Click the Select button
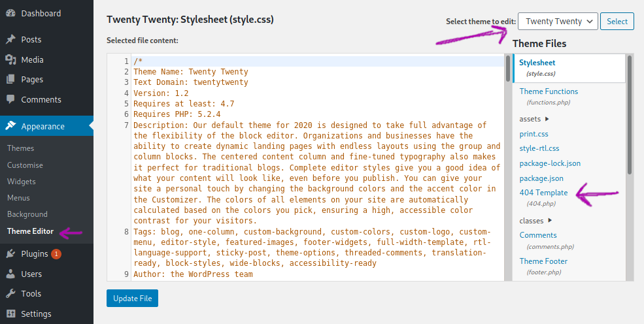This screenshot has width=644, height=324. (x=617, y=22)
